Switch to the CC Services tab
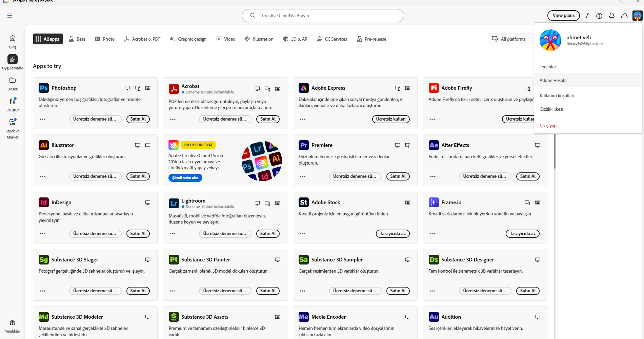 click(x=332, y=39)
